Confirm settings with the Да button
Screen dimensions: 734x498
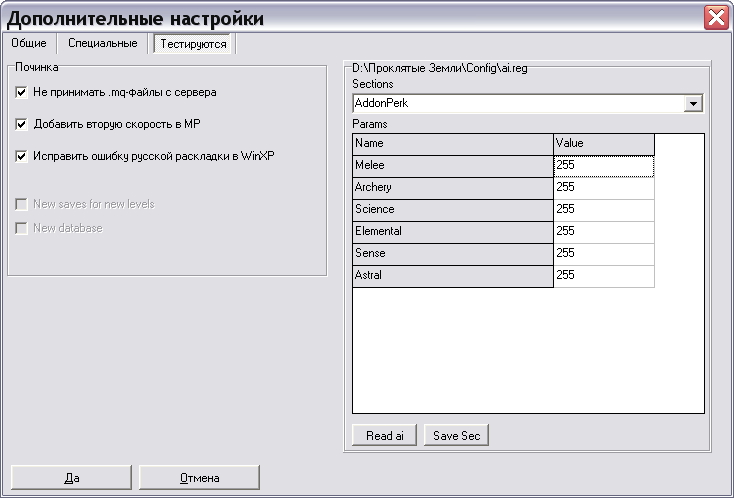coord(71,477)
